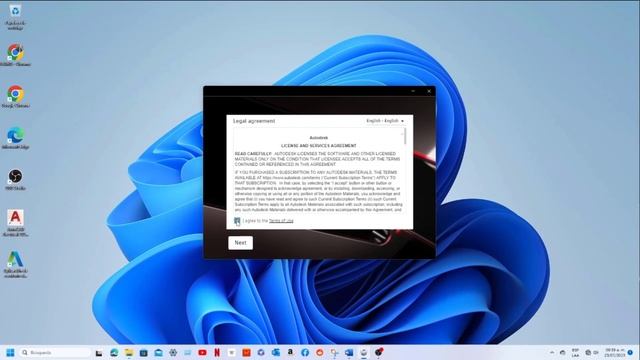Open Settings gear in the taskbar
640x360 pixels.
173,352
